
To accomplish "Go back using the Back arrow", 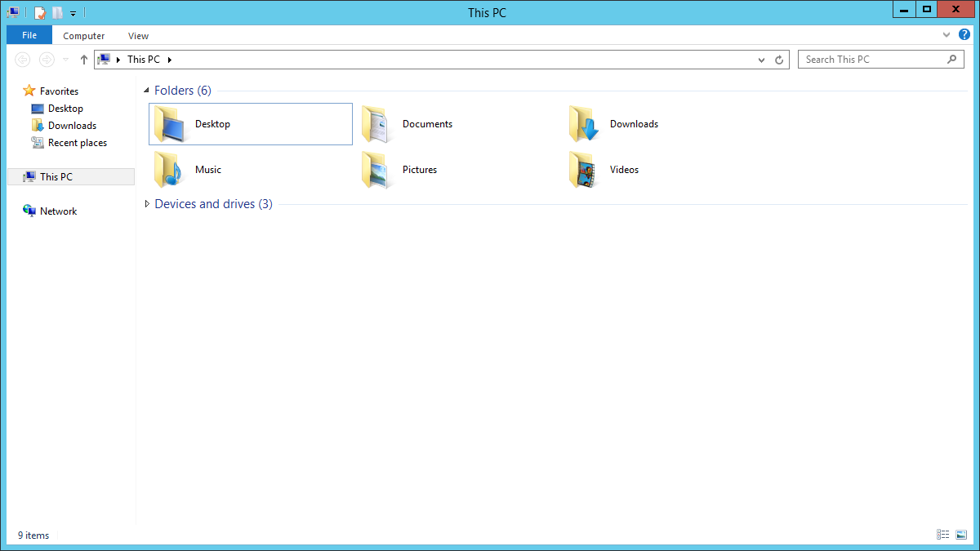I will pyautogui.click(x=23, y=60).
